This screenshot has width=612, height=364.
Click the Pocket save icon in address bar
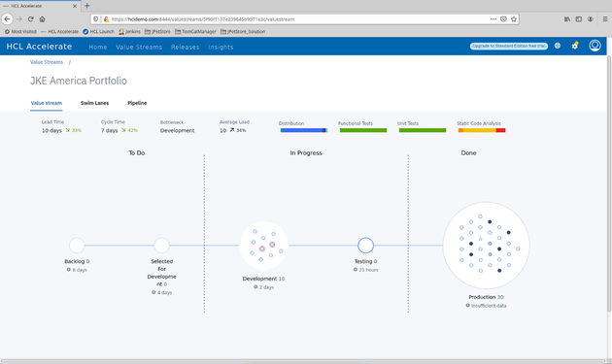click(x=503, y=18)
